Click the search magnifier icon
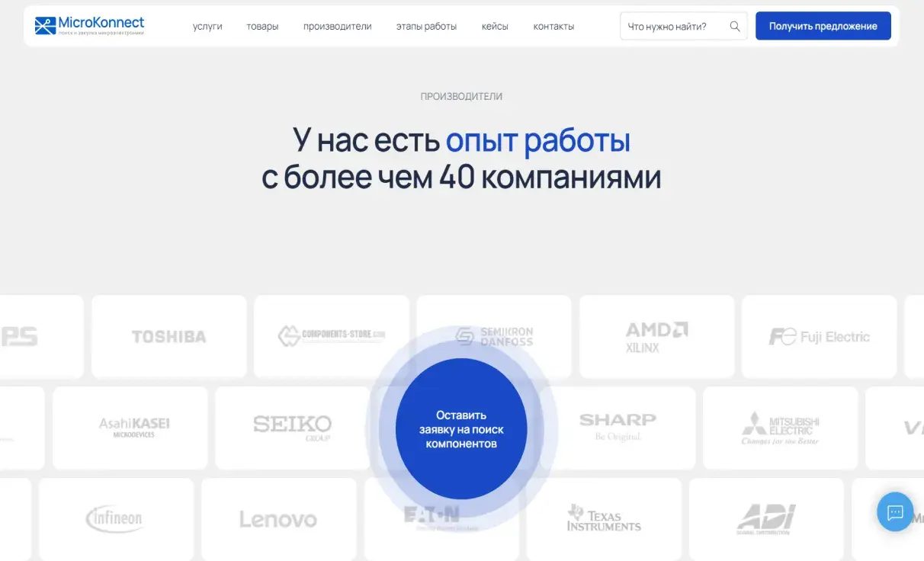The image size is (924, 561). coord(735,26)
